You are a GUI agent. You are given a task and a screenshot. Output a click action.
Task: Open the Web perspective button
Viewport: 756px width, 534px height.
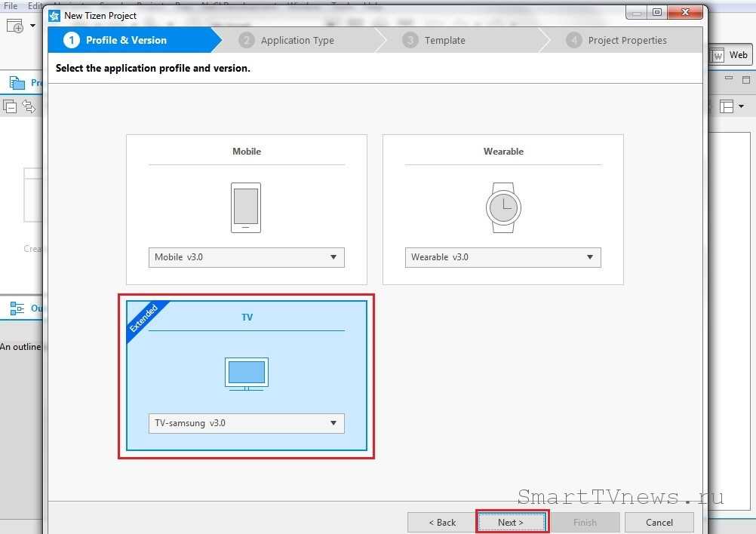coord(730,55)
